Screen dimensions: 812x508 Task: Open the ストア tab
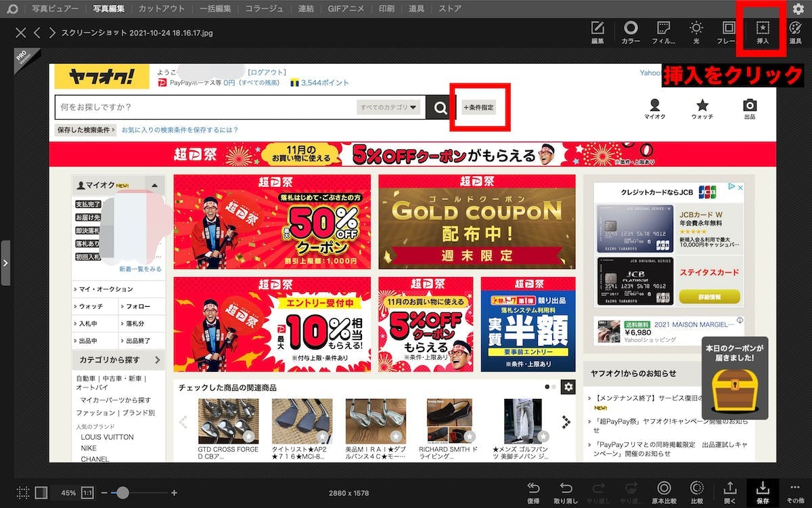(450, 9)
